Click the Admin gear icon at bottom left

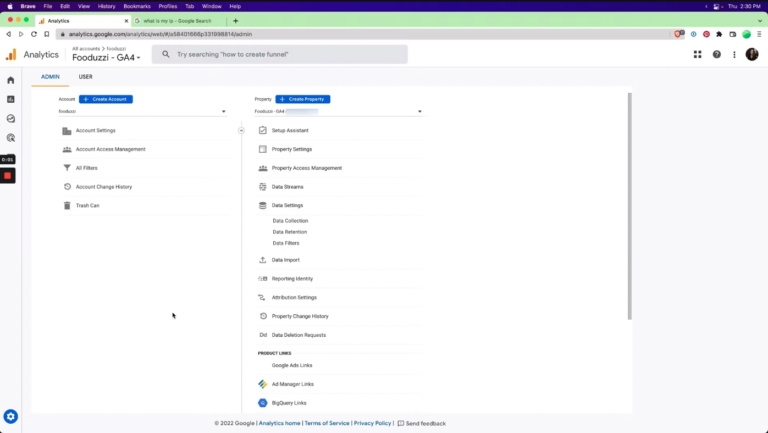11,416
